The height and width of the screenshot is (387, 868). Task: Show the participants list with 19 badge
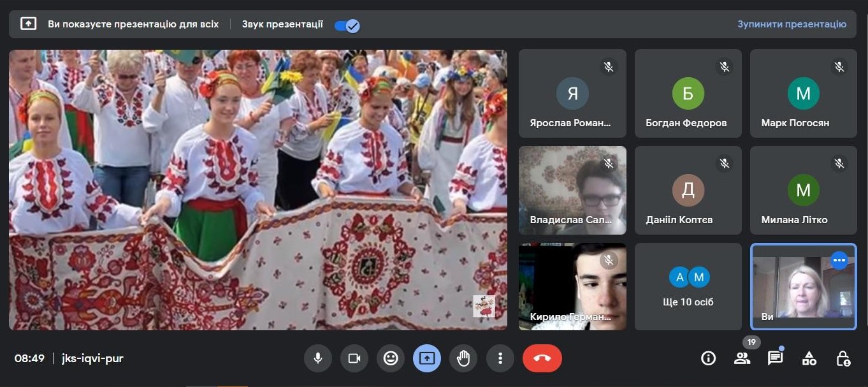[x=742, y=358]
